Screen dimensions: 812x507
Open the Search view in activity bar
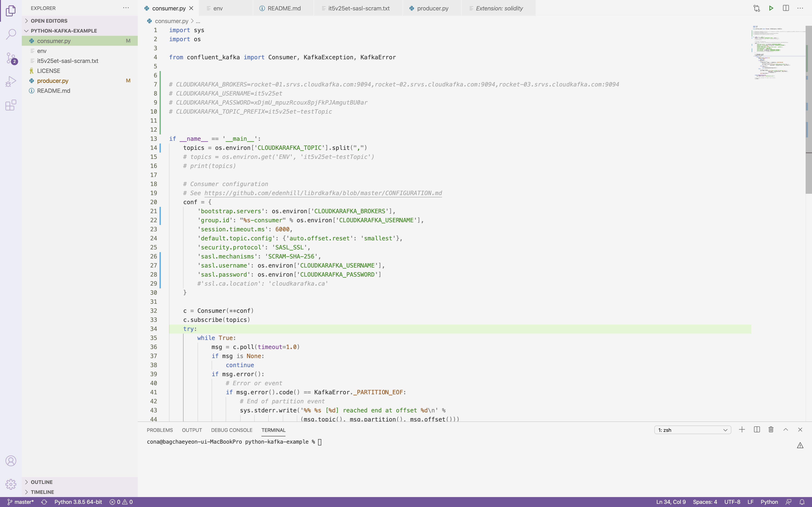click(11, 34)
